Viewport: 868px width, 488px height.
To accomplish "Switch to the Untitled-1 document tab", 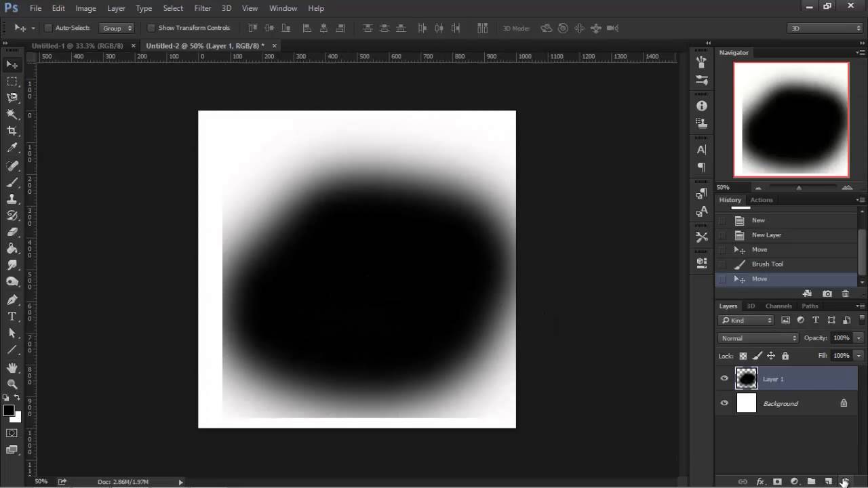I will point(77,45).
